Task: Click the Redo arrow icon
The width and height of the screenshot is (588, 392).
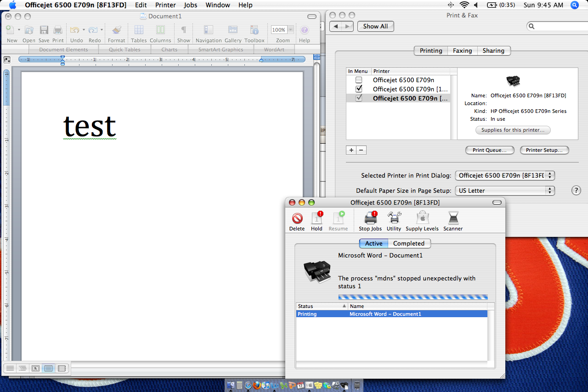Action: 93,30
